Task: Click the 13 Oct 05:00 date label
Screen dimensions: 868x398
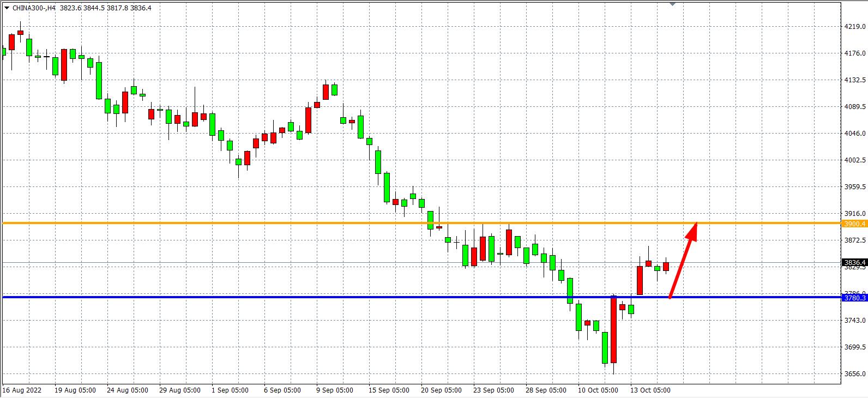Action: [x=650, y=390]
